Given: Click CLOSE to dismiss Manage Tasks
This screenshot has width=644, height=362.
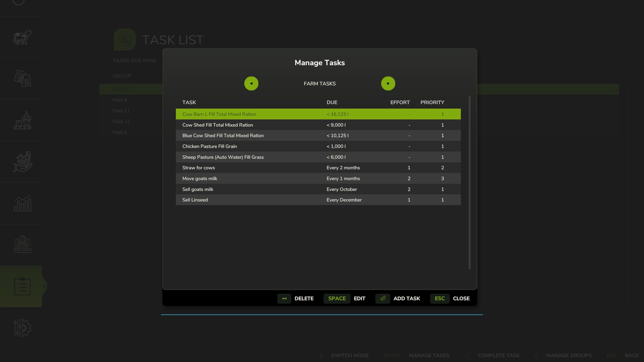Looking at the screenshot, I should coord(461,298).
